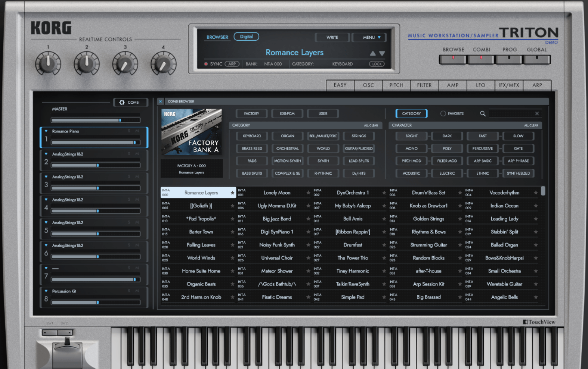Viewport: 588px width, 369px height.
Task: Click realtime control knob 4
Action: click(163, 63)
